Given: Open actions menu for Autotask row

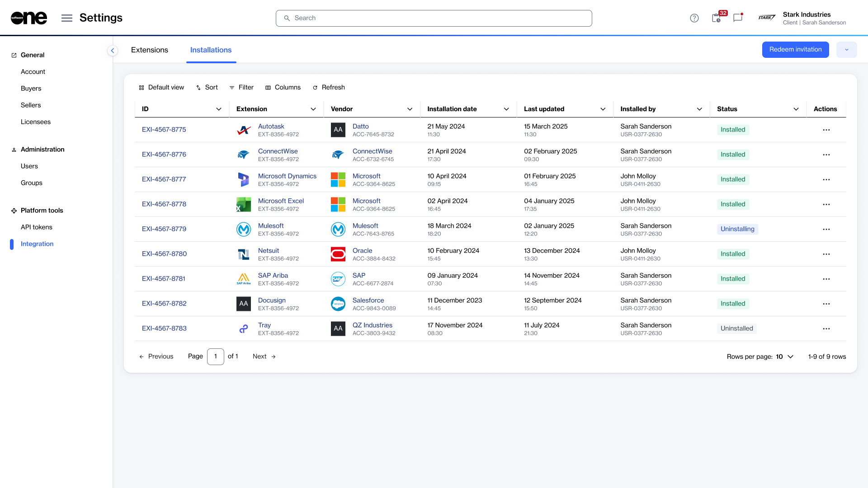Looking at the screenshot, I should 826,130.
